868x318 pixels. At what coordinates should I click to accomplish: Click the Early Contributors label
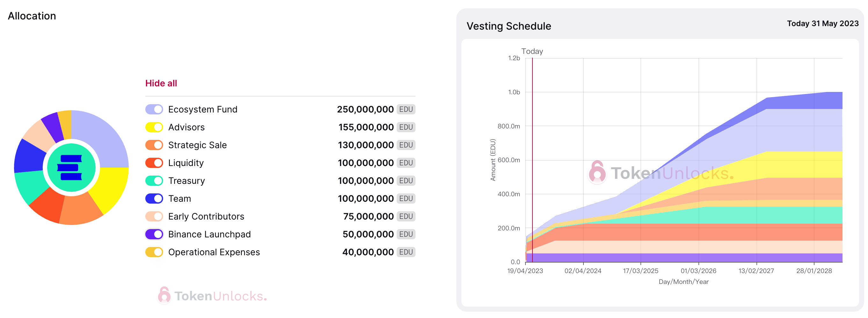(x=206, y=217)
